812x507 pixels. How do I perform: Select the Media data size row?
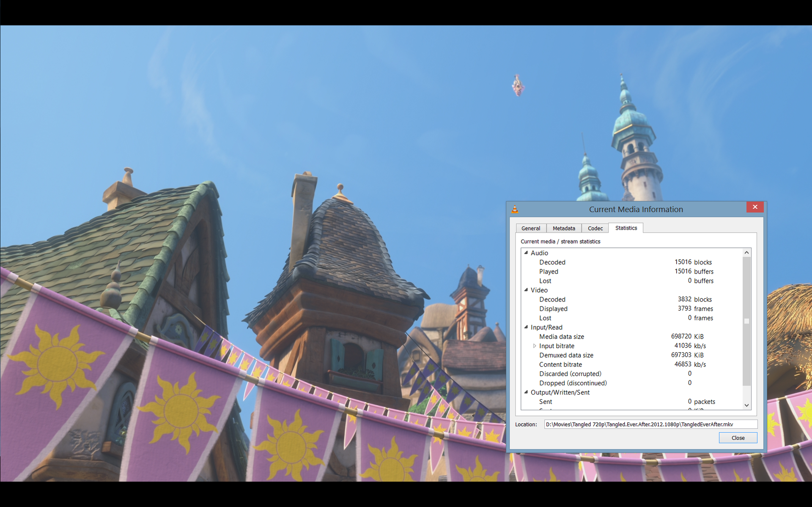632,337
